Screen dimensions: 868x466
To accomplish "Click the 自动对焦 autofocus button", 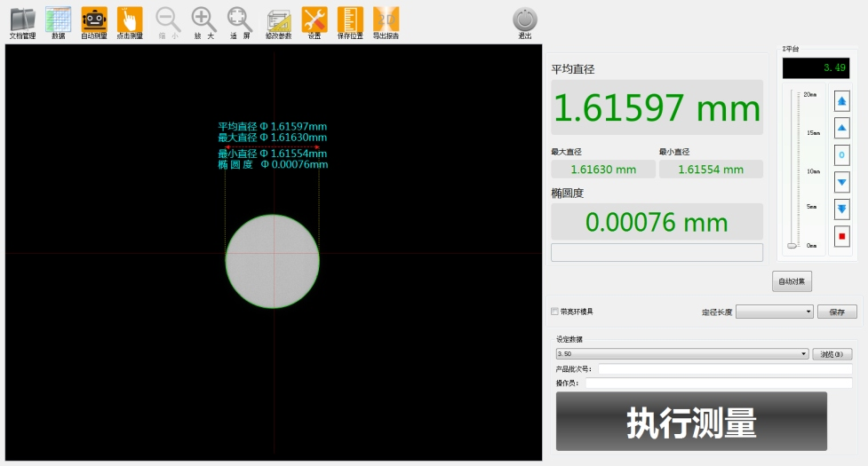I will click(x=792, y=281).
